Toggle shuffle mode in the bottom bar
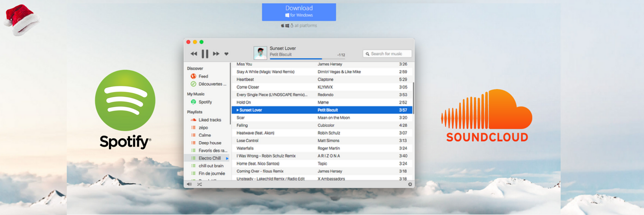The height and width of the screenshot is (215, 644). click(x=200, y=184)
